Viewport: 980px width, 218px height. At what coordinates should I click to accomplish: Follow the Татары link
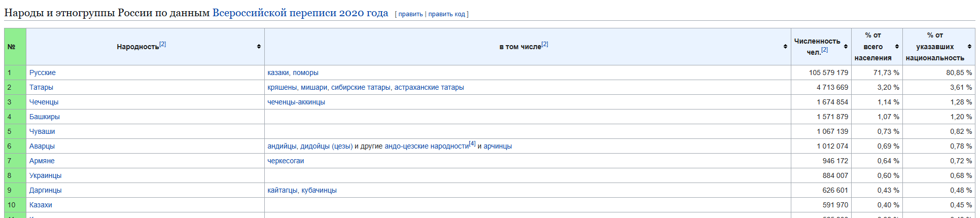(x=41, y=87)
